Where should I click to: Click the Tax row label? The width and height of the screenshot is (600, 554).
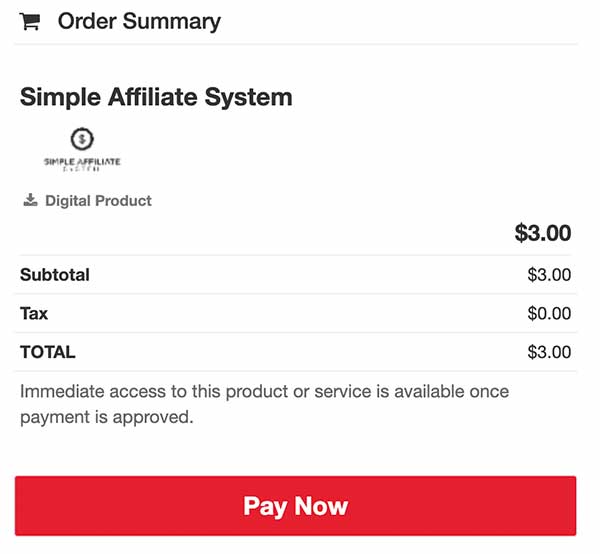[x=34, y=313]
